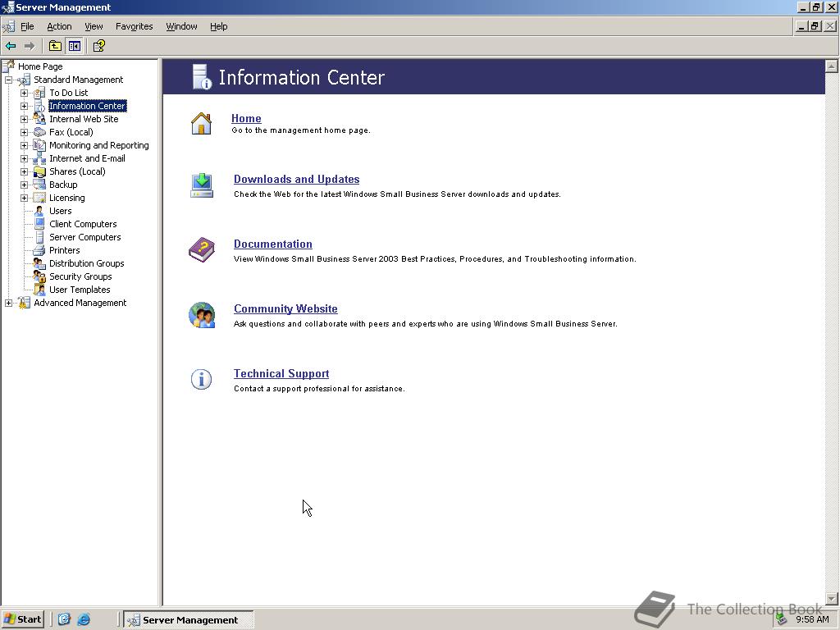The image size is (840, 630).
Task: Click the User Templates tree icon
Action: pyautogui.click(x=39, y=290)
